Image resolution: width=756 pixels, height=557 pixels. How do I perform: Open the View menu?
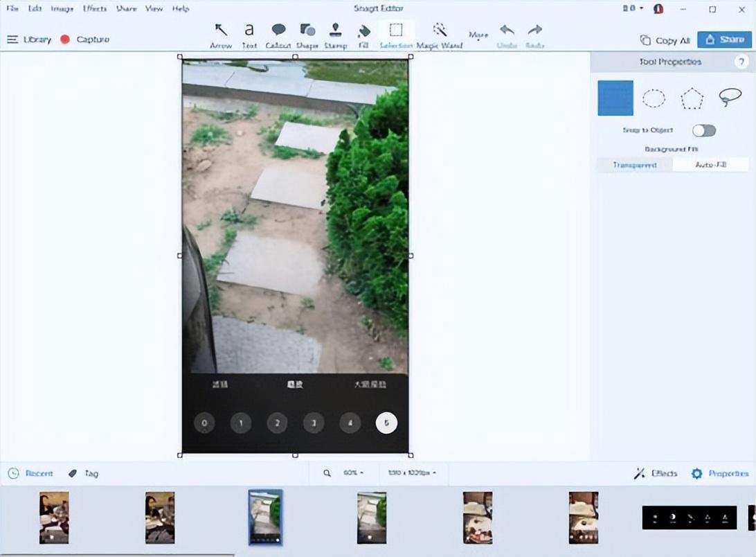pos(154,8)
